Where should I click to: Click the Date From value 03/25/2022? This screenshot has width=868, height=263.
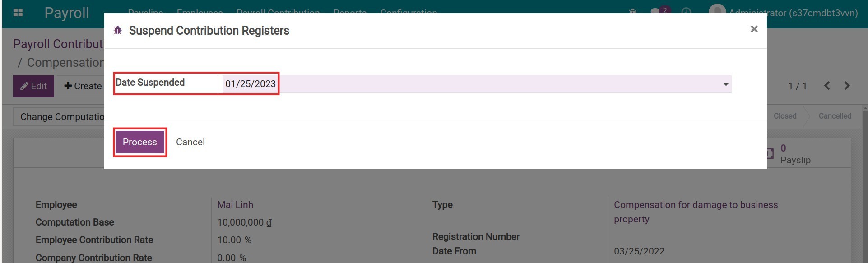(639, 251)
